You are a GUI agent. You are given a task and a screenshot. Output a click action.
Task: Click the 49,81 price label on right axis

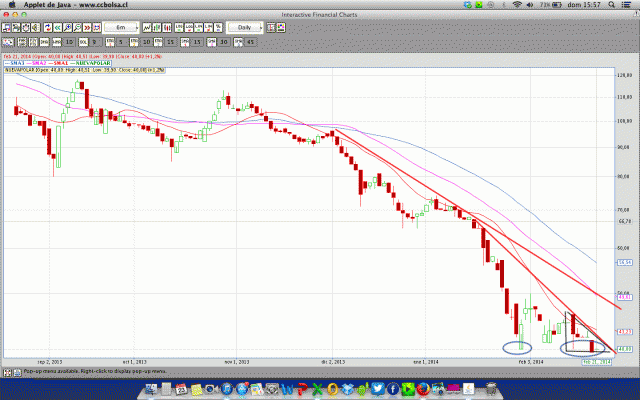(x=624, y=298)
